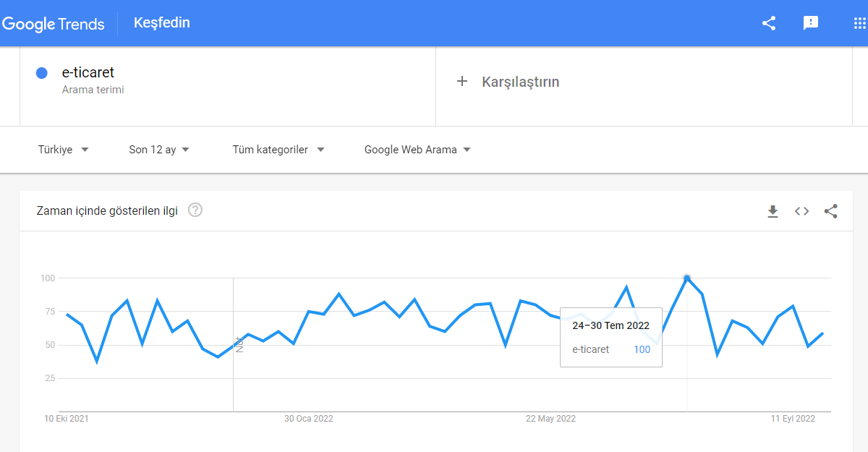Select the 11 Eyl 2022 axis label
The image size is (868, 452).
pos(794,418)
